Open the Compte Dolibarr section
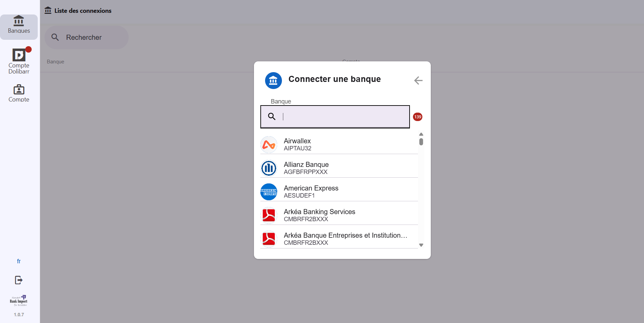Viewport: 644px width, 323px height. tap(19, 61)
